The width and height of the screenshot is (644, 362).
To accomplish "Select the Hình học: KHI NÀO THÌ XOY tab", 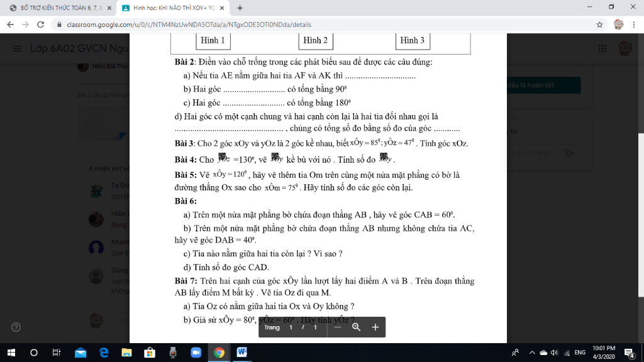I will pos(174,8).
